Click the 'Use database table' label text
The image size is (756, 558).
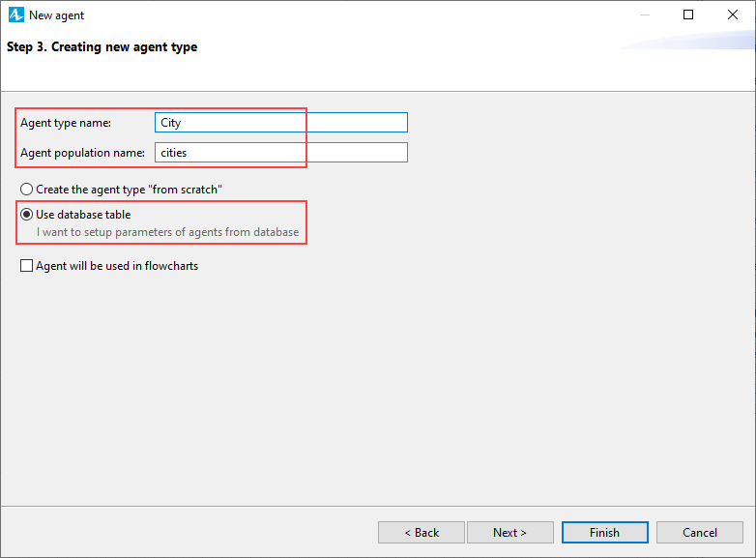(83, 215)
